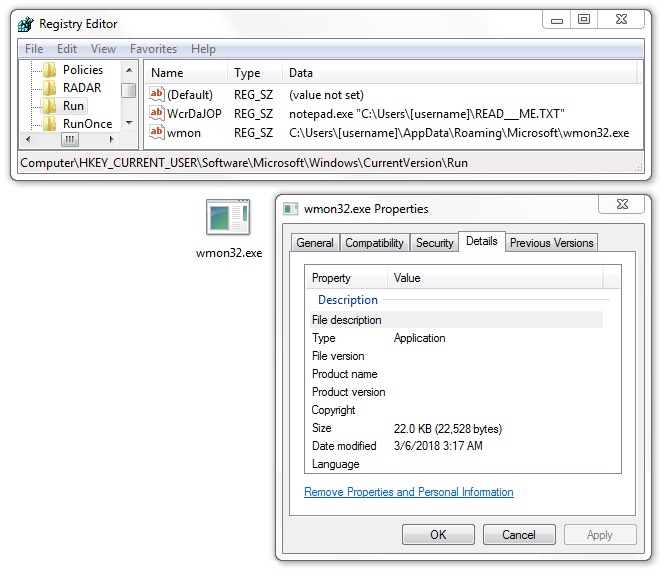Image resolution: width=663 pixels, height=575 pixels.
Task: Select the Run key label
Action: (x=73, y=106)
